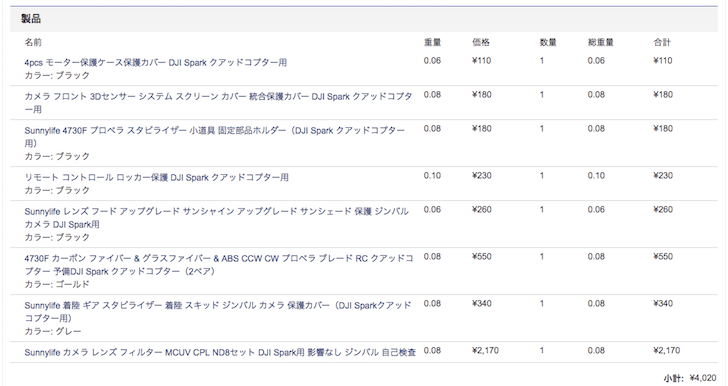Open リモート コントロール ロッカー保護 product link
Screen dimensions: 728x386
[156, 177]
